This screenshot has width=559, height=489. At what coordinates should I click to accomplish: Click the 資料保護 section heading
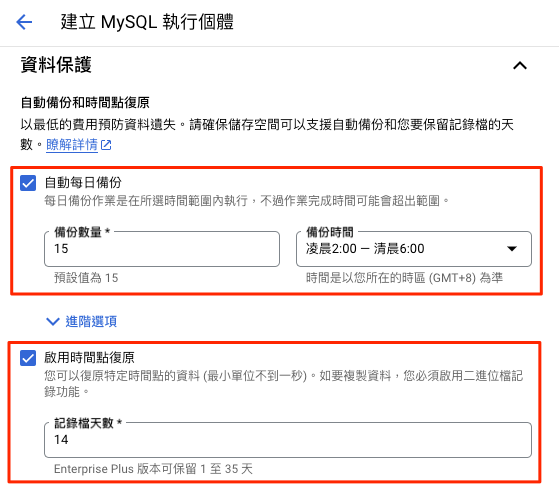(56, 65)
